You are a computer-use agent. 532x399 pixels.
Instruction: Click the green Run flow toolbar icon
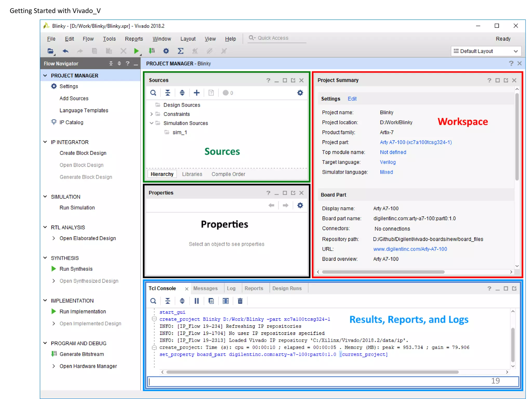[x=136, y=51]
